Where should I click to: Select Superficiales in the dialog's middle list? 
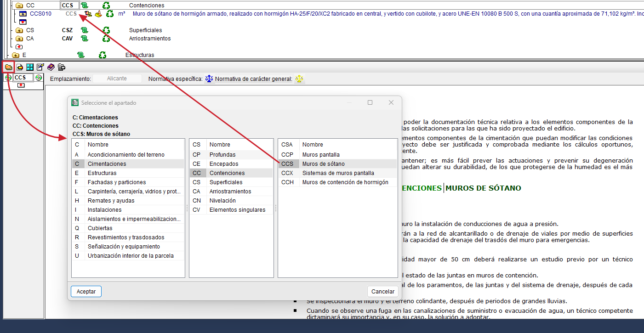pyautogui.click(x=231, y=182)
